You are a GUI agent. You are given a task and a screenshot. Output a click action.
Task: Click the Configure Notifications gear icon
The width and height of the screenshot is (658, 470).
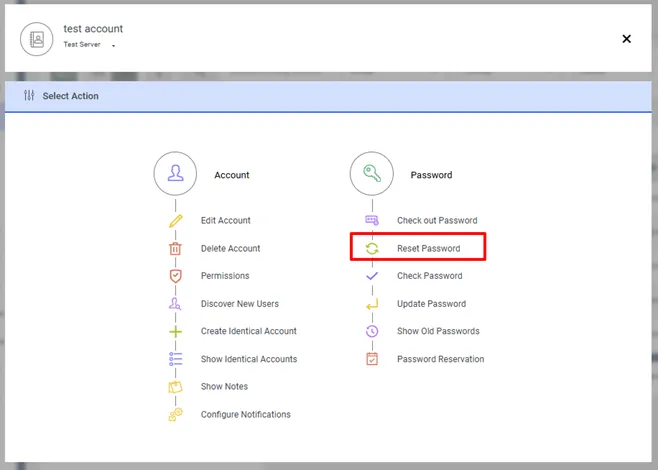[x=175, y=415]
